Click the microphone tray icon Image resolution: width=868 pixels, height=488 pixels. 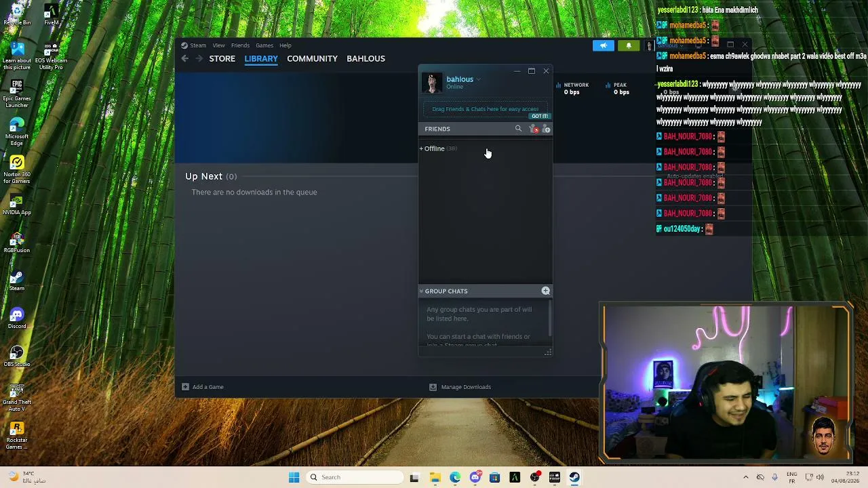click(x=774, y=477)
